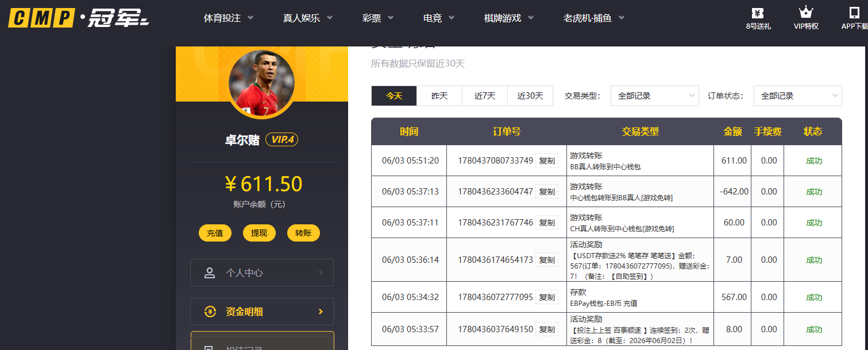Open 资金明细 sidebar item

point(262,312)
